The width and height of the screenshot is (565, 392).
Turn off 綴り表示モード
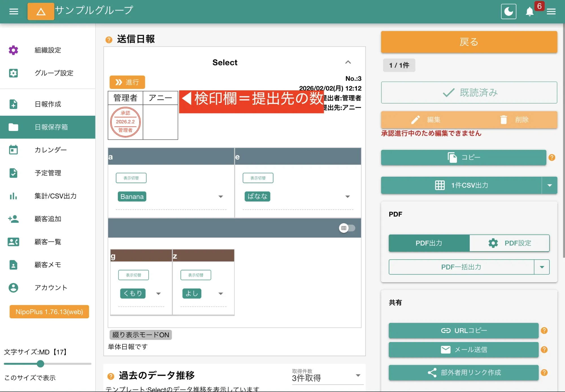(x=140, y=335)
